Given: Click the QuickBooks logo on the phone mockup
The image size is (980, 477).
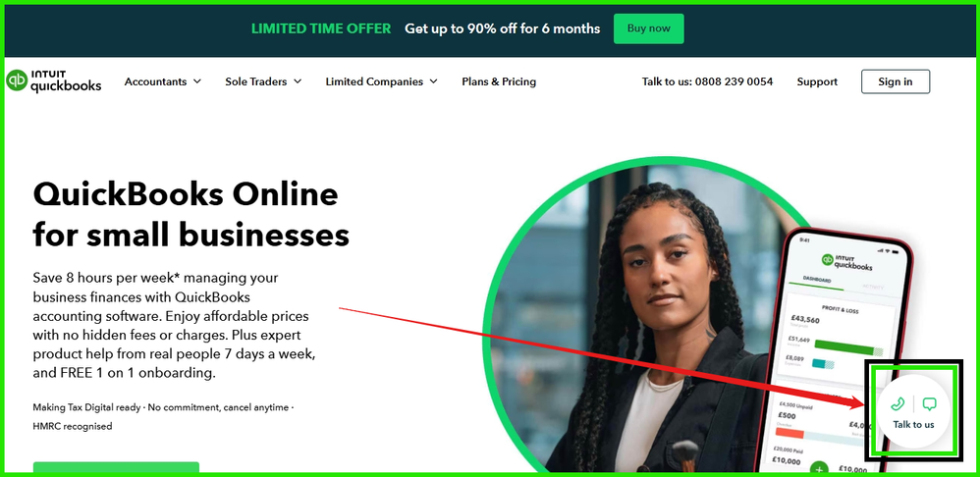Looking at the screenshot, I should pyautogui.click(x=846, y=262).
